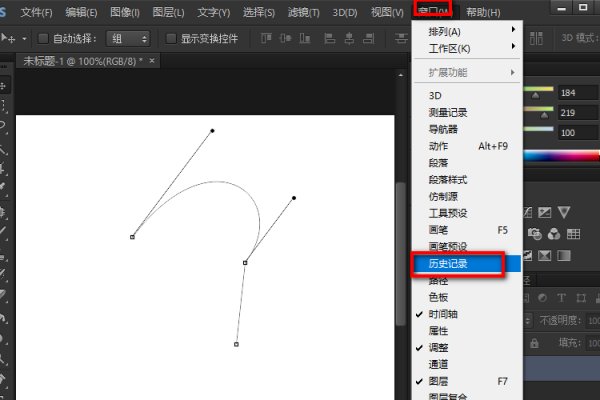Filter layers by type (T icon)
This screenshot has height=400, width=600.
tap(561, 298)
